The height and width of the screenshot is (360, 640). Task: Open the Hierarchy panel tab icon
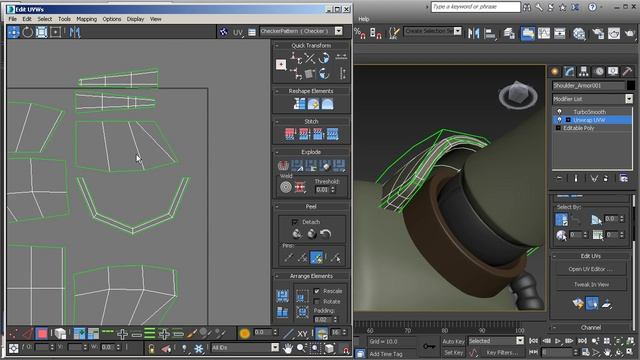pos(584,71)
